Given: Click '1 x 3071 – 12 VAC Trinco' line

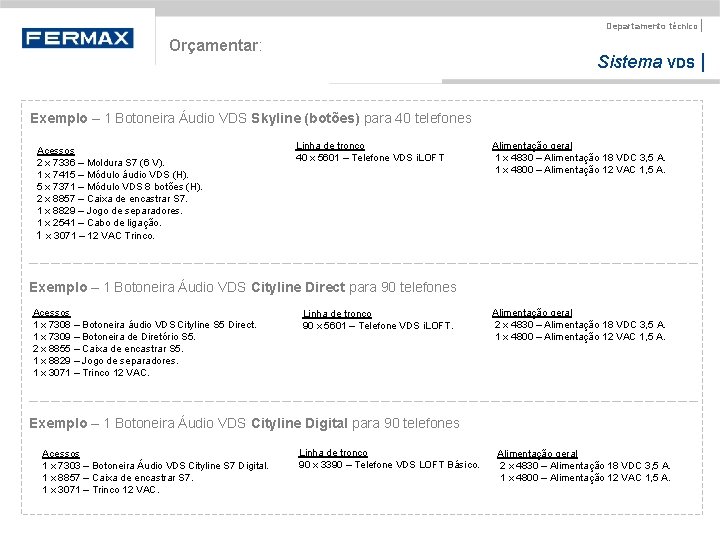Looking at the screenshot, I should pyautogui.click(x=96, y=236).
